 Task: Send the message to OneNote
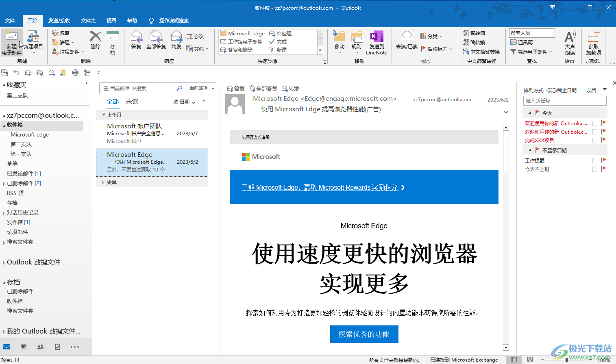coord(377,43)
